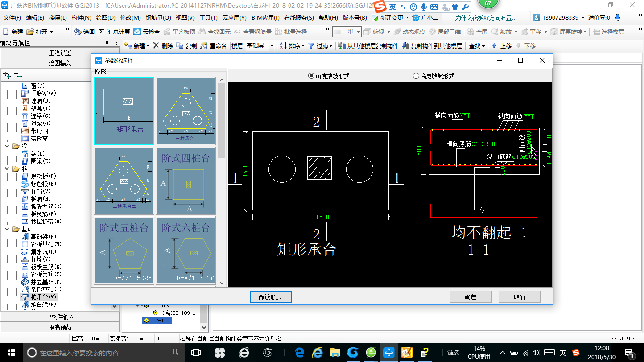
Task: Open the Windows Start menu
Action: (11, 353)
